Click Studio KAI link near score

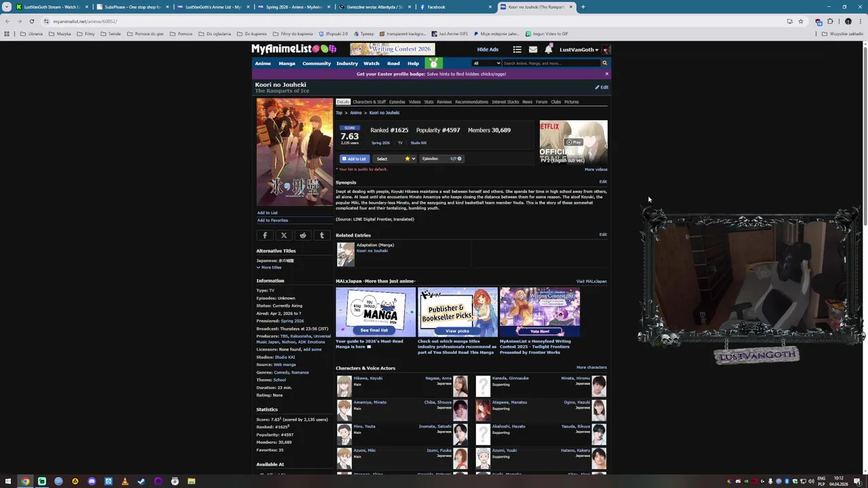coord(418,143)
